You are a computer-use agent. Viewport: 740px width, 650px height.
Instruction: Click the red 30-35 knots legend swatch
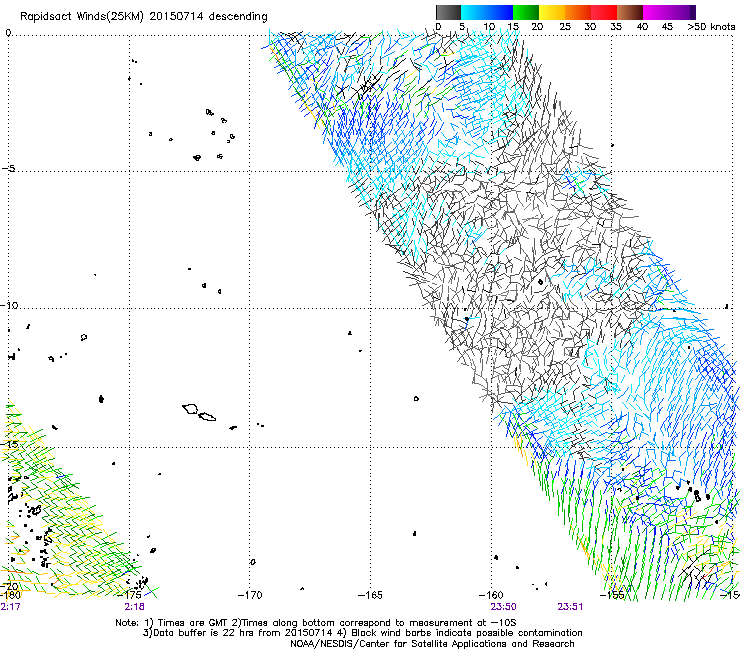(x=604, y=12)
